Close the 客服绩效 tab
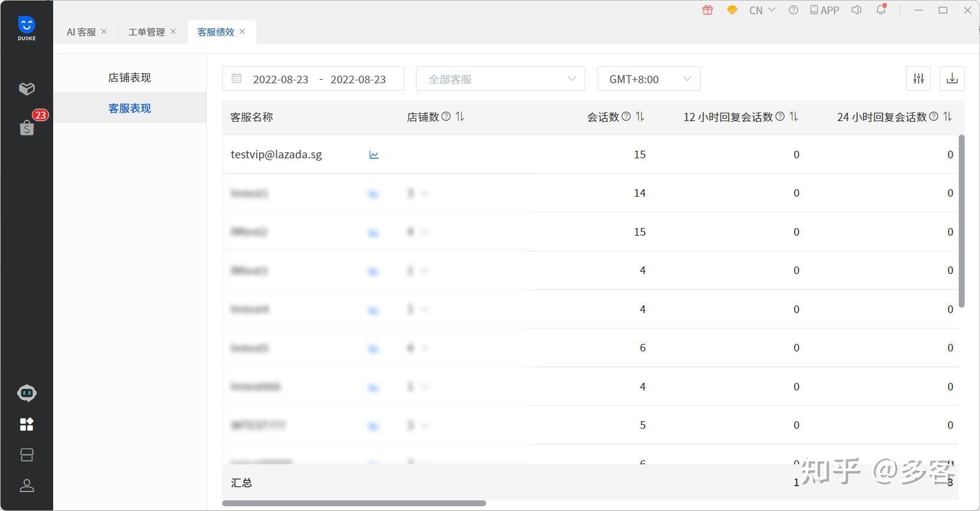The image size is (980, 511). tap(242, 31)
